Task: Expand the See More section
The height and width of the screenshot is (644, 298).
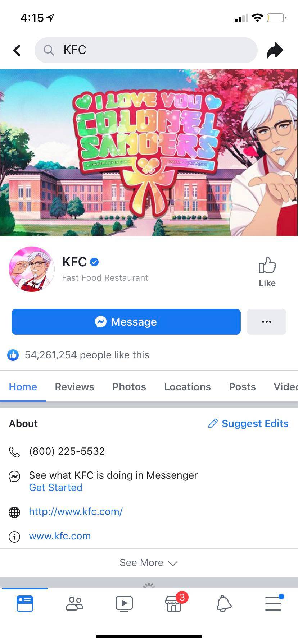Action: tap(149, 563)
